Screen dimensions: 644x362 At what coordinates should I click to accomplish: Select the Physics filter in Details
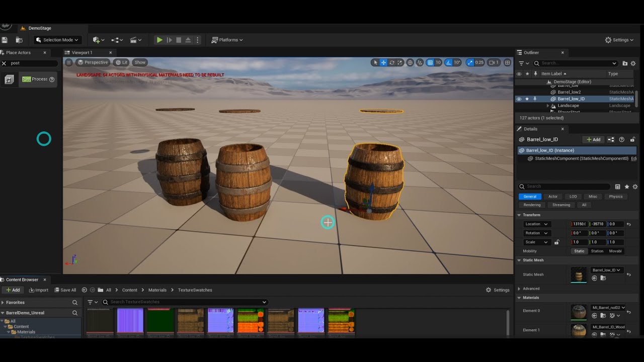click(616, 197)
